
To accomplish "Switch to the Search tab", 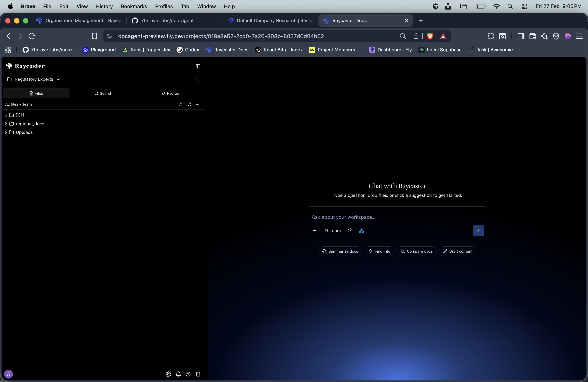I will [103, 93].
